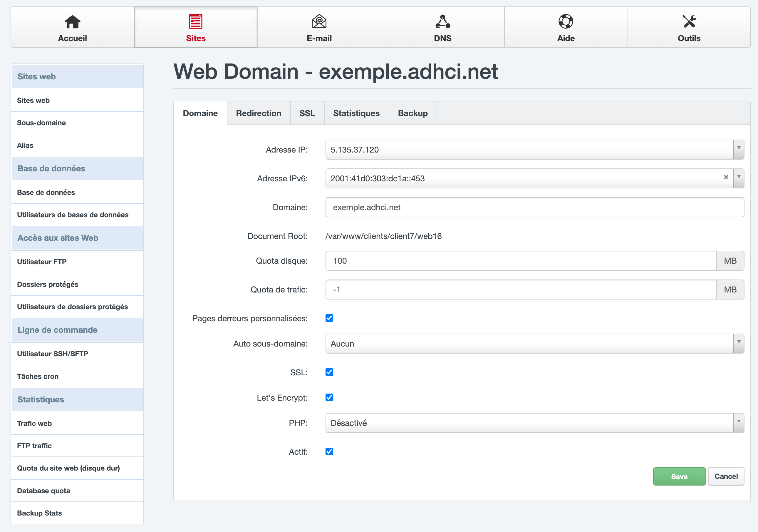Screen dimensions: 758x532
Task: Open the DNS management section
Action: [442, 27]
